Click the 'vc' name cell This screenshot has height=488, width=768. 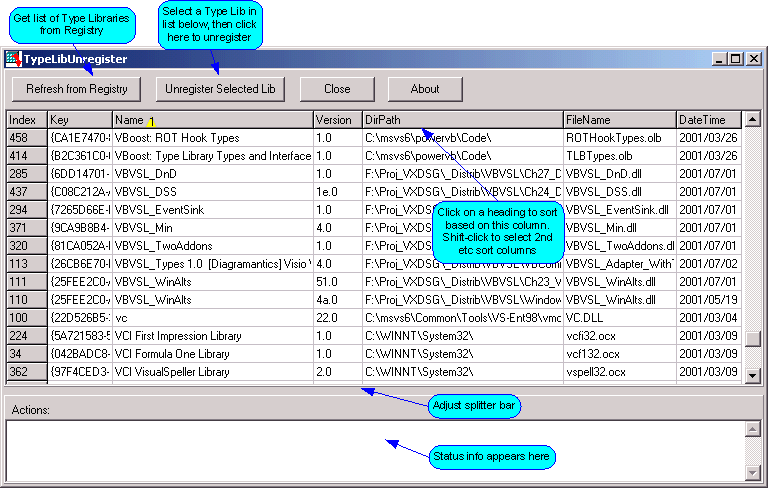click(x=213, y=317)
